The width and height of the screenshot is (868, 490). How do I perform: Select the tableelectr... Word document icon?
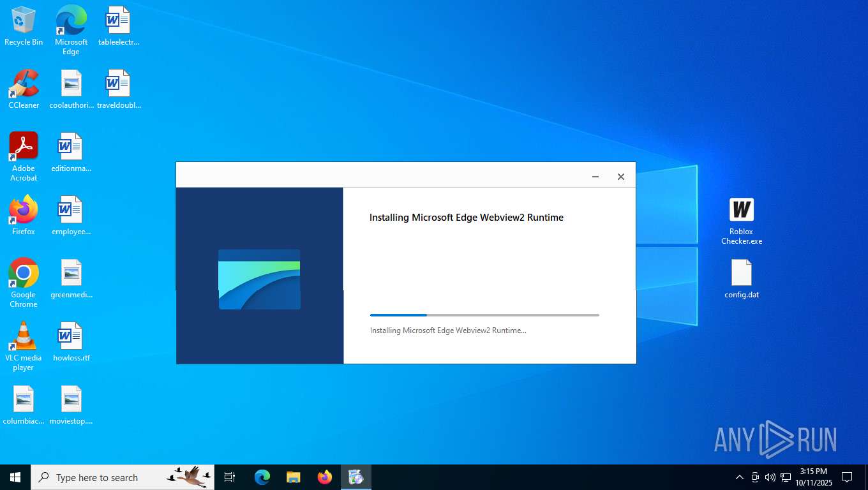pos(118,26)
